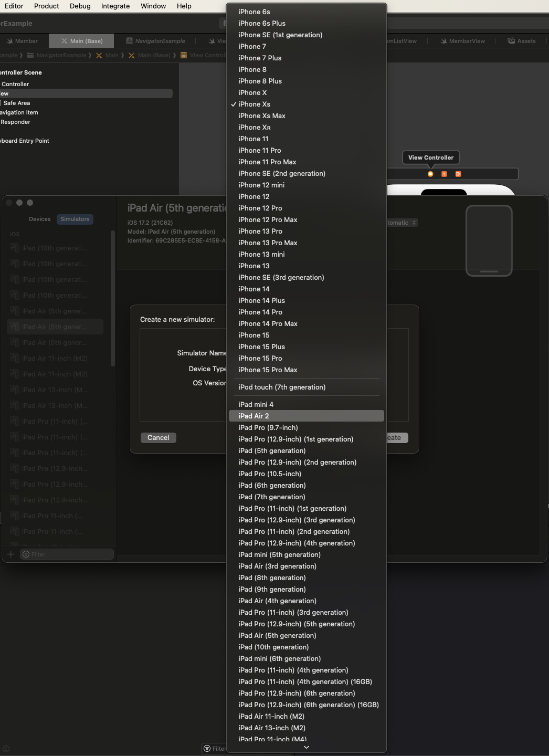This screenshot has width=549, height=756.
Task: Open the Window menu
Action: coord(153,6)
